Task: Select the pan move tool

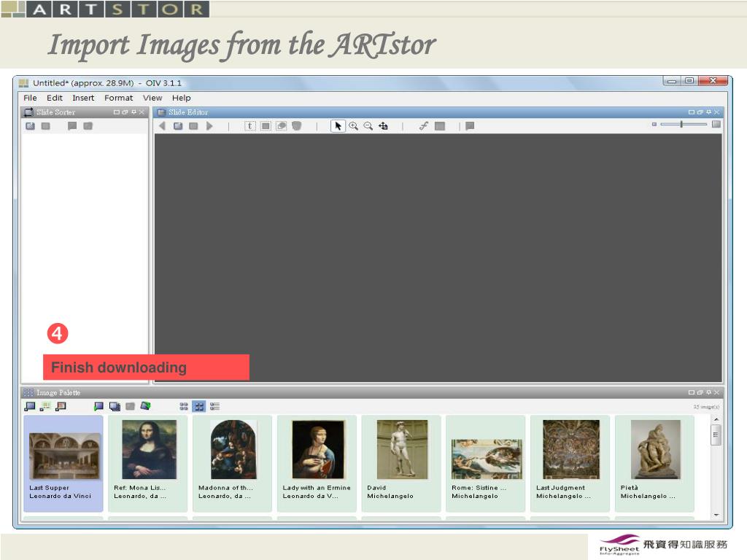Action: coord(384,125)
